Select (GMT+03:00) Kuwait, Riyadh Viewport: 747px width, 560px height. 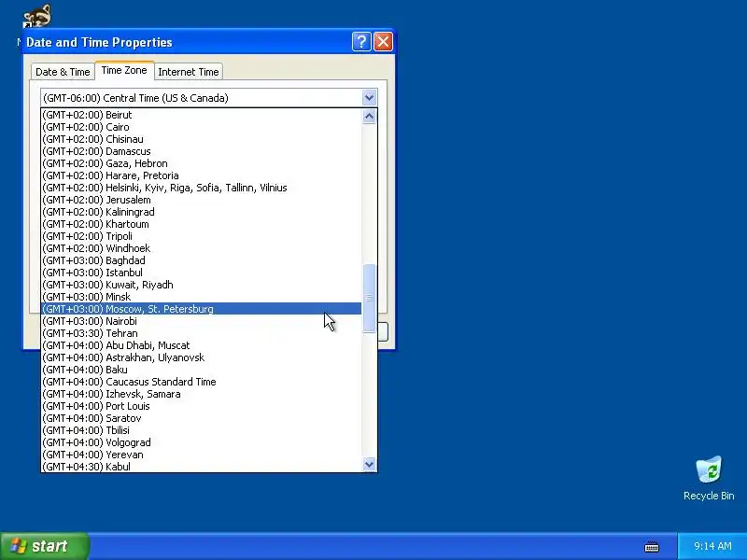tap(202, 285)
